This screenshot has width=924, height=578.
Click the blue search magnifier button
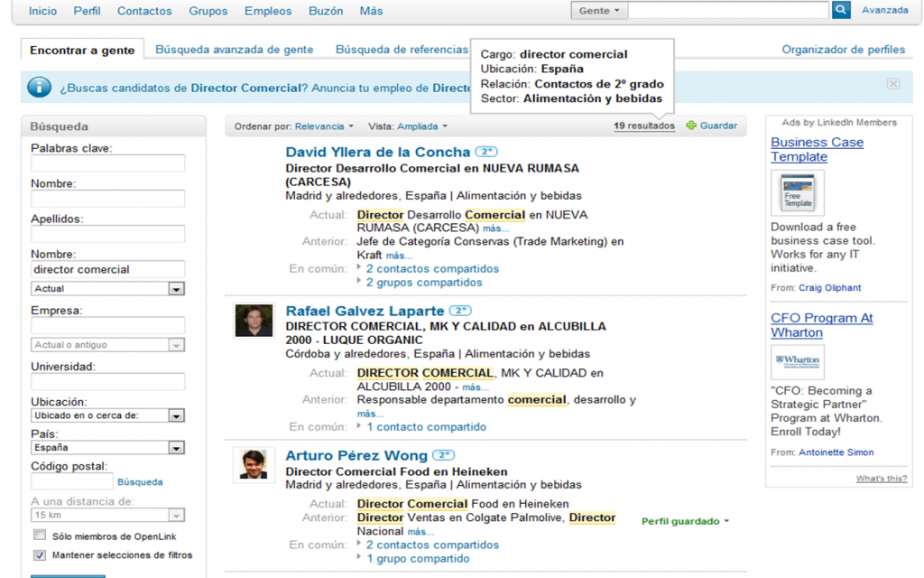click(x=841, y=10)
